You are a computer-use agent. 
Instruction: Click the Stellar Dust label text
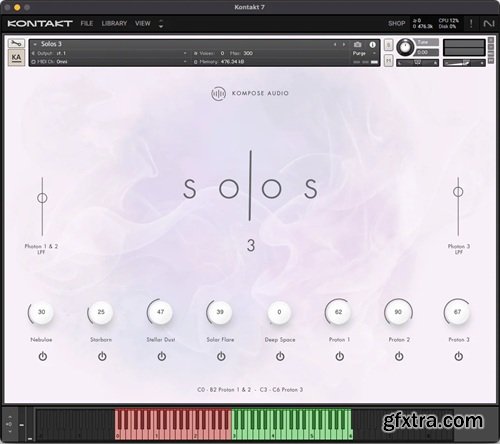[161, 340]
